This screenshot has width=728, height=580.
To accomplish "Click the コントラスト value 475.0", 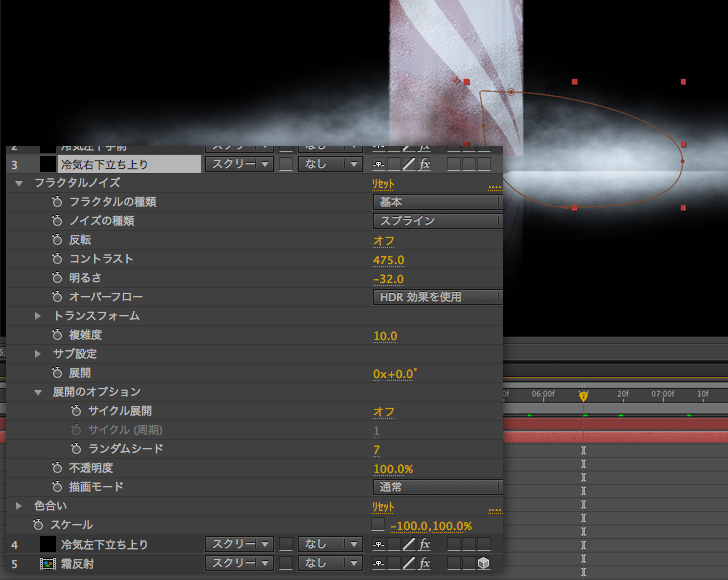I will coord(388,260).
